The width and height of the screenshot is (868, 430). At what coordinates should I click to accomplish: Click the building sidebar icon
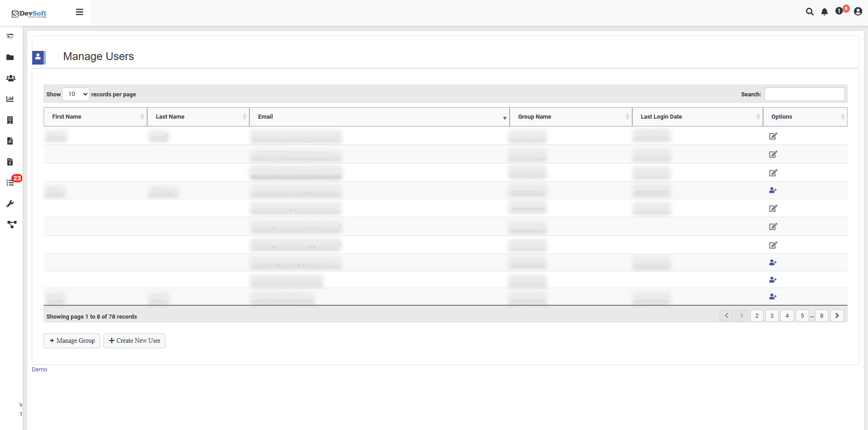pyautogui.click(x=10, y=120)
